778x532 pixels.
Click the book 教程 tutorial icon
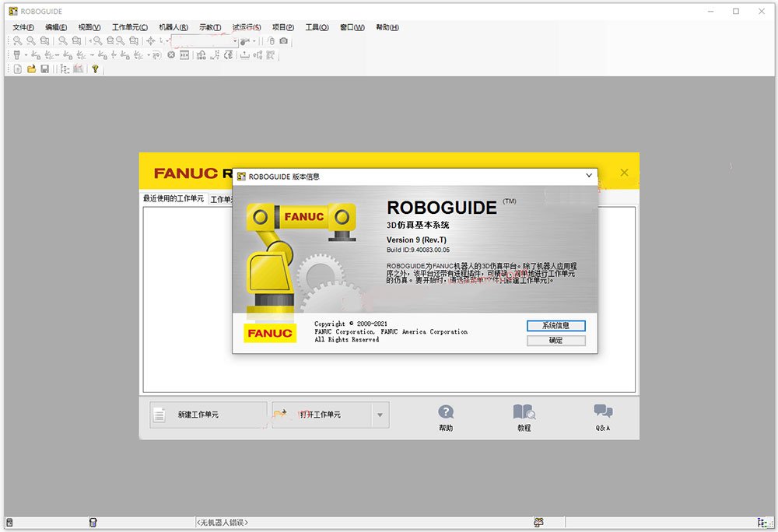(x=524, y=412)
